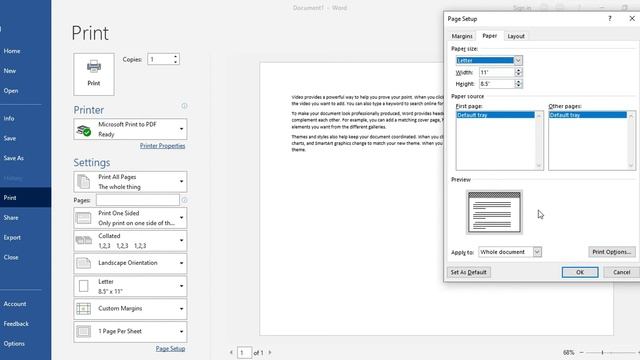Screen dimensions: 640x360
Task: Click the current page number box
Action: point(244,352)
